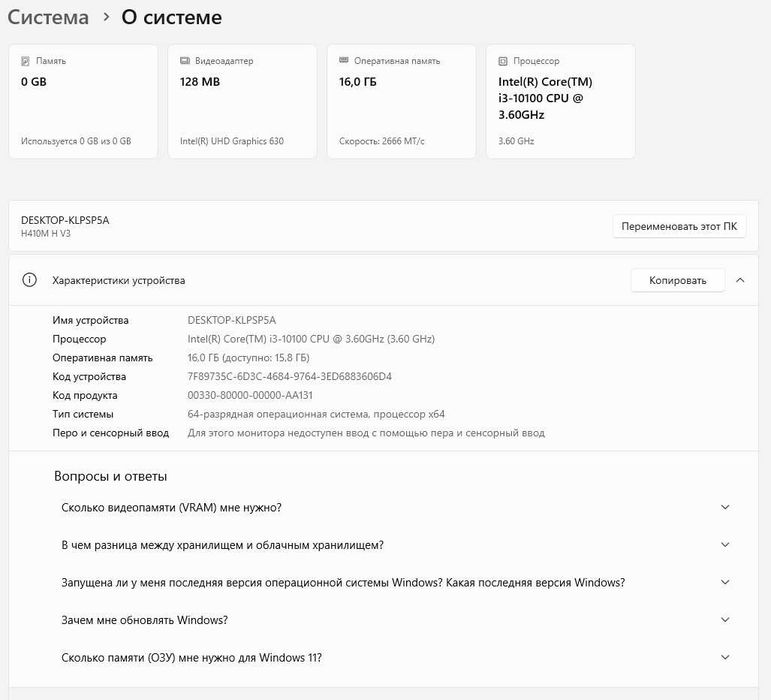Click the processor icon in Процессор card
This screenshot has height=700, width=771.
click(503, 61)
